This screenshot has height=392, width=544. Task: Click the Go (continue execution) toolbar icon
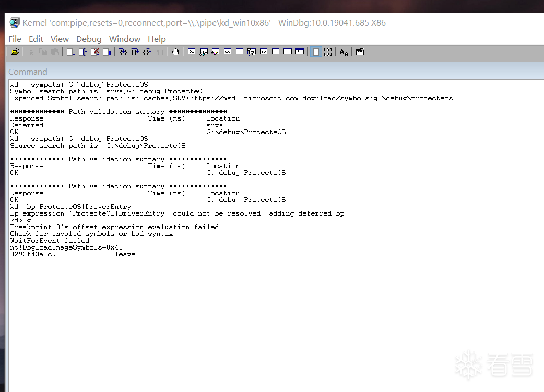(71, 52)
